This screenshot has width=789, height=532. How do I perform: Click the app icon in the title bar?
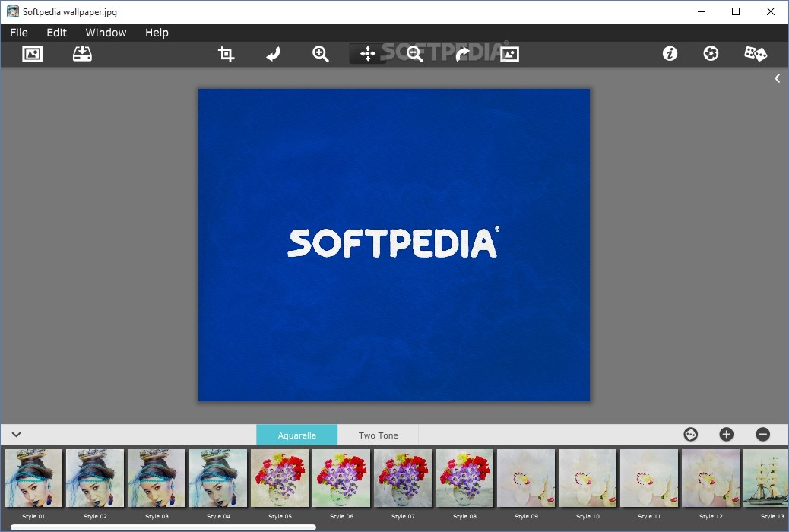[13, 11]
